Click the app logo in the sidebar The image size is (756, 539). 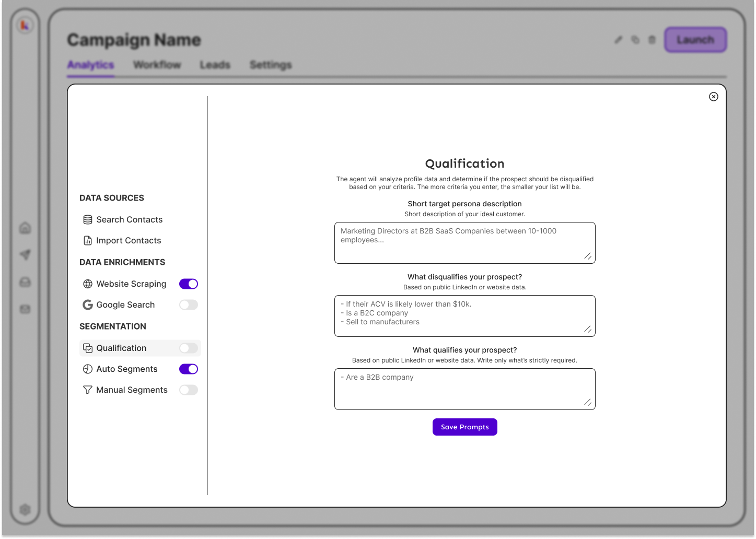pyautogui.click(x=25, y=25)
